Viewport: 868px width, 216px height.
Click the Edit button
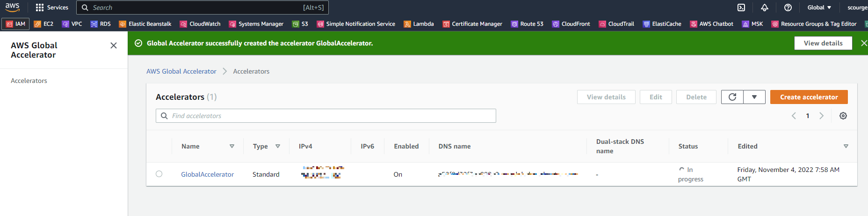pos(656,97)
